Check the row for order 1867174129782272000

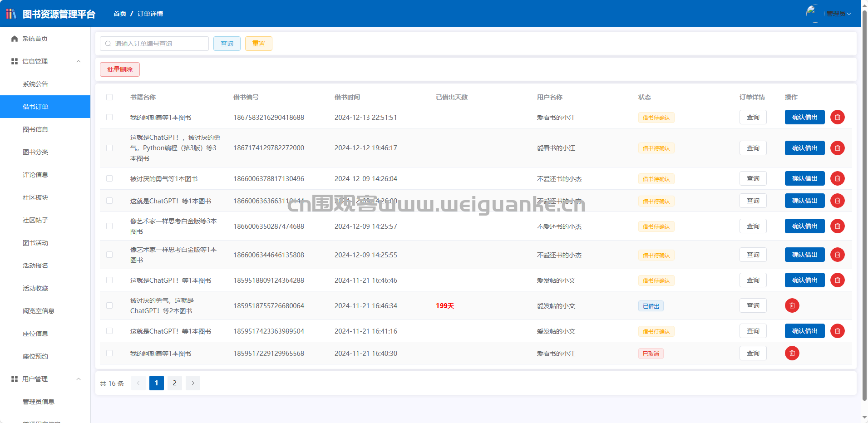(109, 148)
